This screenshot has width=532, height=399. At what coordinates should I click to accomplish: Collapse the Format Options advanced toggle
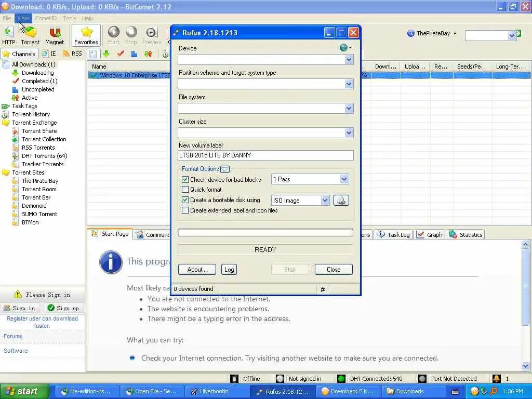225,169
